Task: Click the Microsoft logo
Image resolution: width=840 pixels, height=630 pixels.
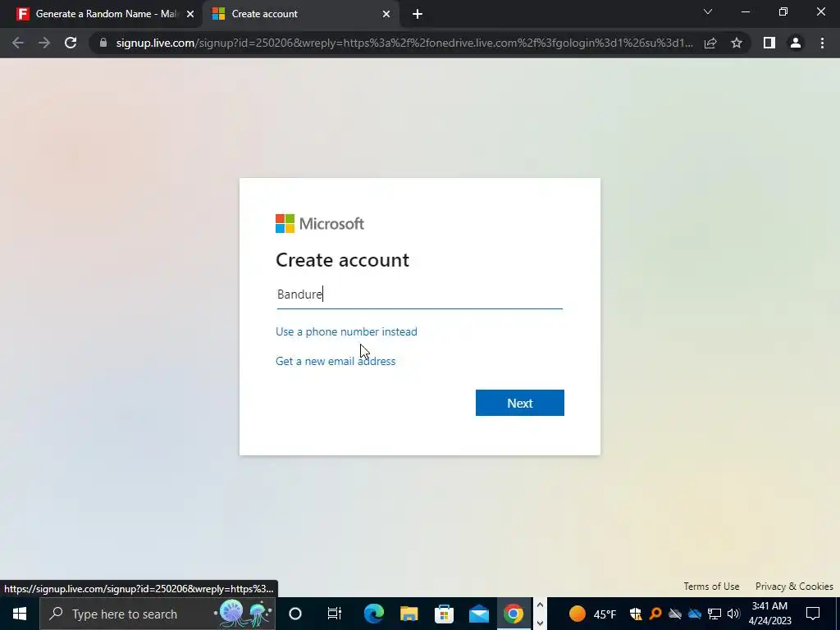Action: click(320, 223)
